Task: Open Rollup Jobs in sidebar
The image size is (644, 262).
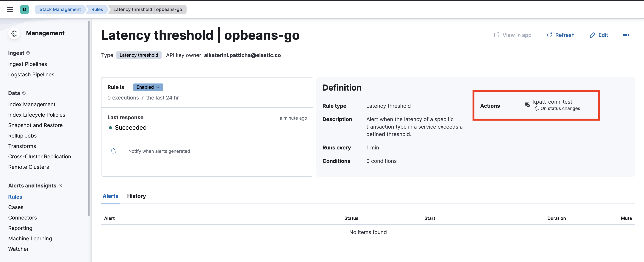Action: (23, 136)
